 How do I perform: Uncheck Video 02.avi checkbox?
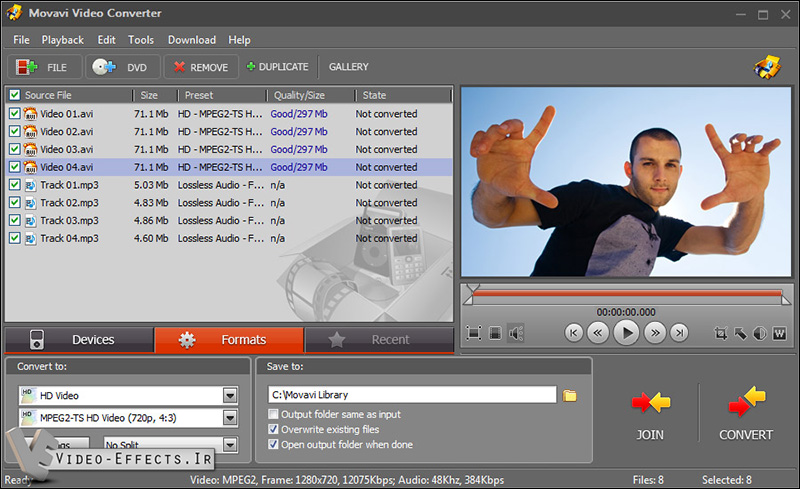[x=15, y=132]
